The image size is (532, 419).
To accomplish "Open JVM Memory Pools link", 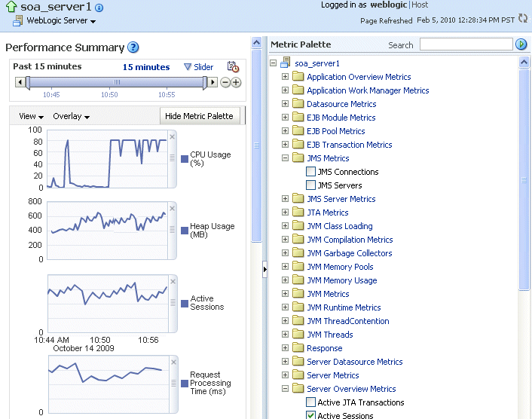I will pos(340,267).
